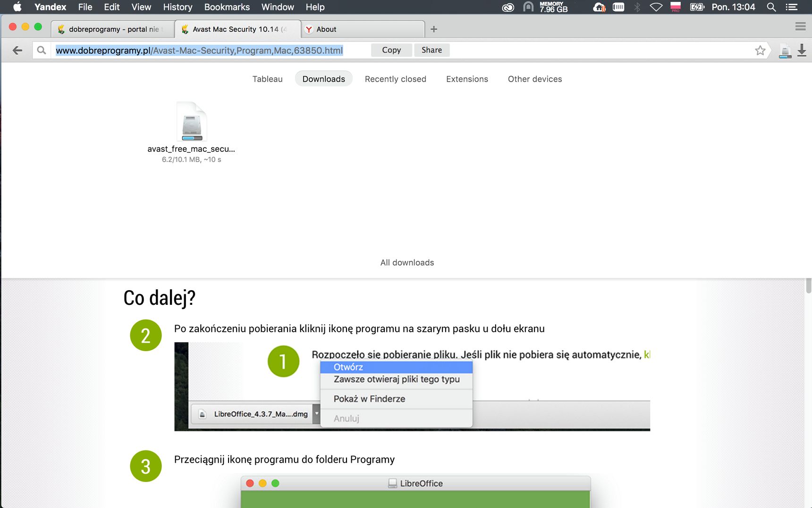Click the avast_free_mac_secu... file name
The width and height of the screenshot is (812, 508).
191,149
